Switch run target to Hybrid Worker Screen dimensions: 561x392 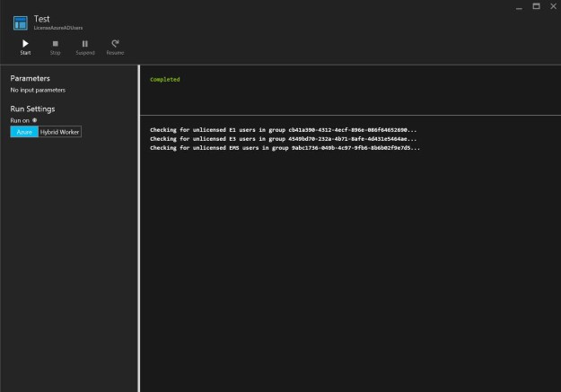coord(59,131)
